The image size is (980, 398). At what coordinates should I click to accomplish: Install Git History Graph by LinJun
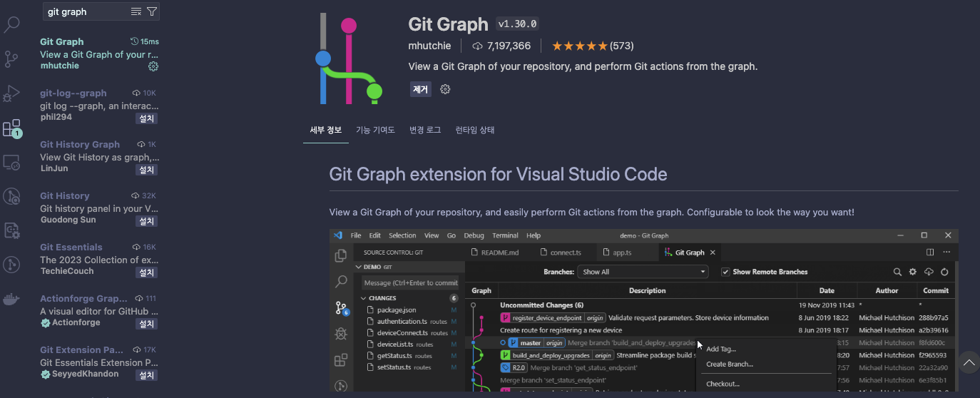click(x=146, y=170)
